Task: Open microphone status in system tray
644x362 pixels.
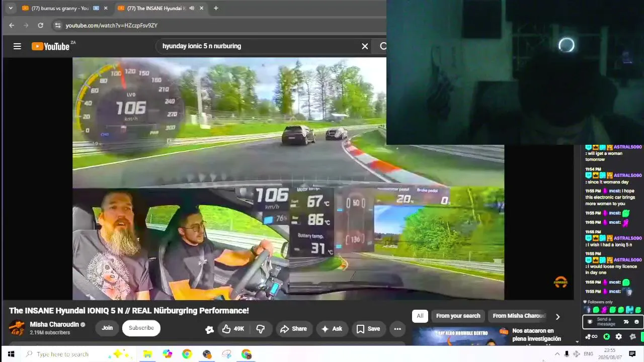Action: point(567,354)
